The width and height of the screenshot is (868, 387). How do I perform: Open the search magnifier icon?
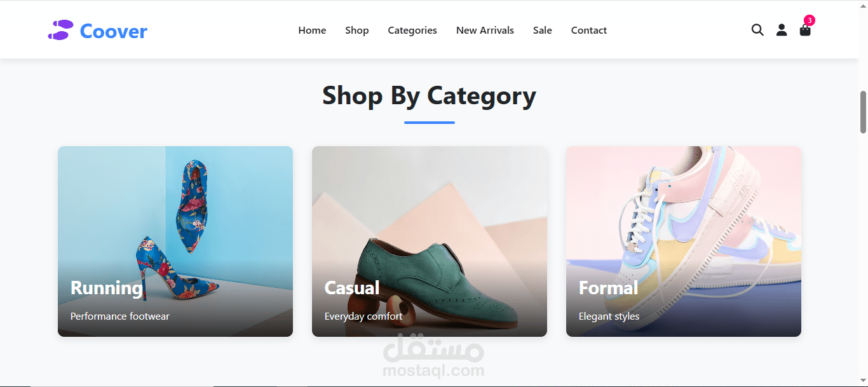(757, 30)
